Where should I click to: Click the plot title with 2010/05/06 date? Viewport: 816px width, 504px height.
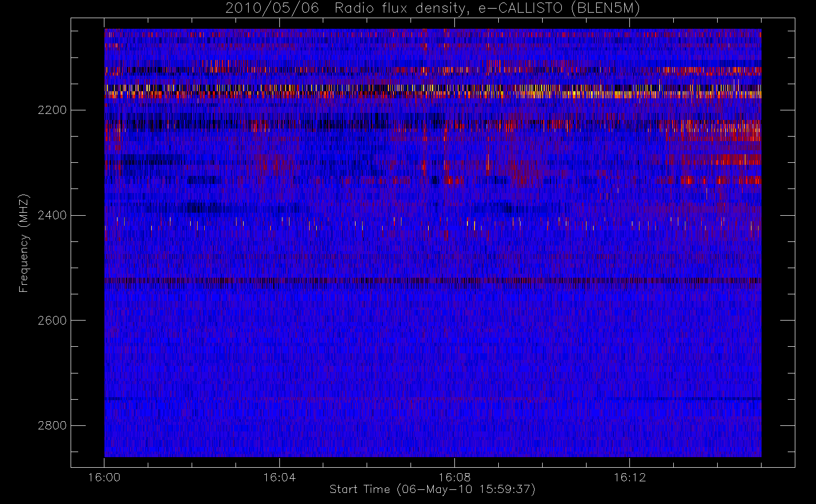(x=433, y=9)
